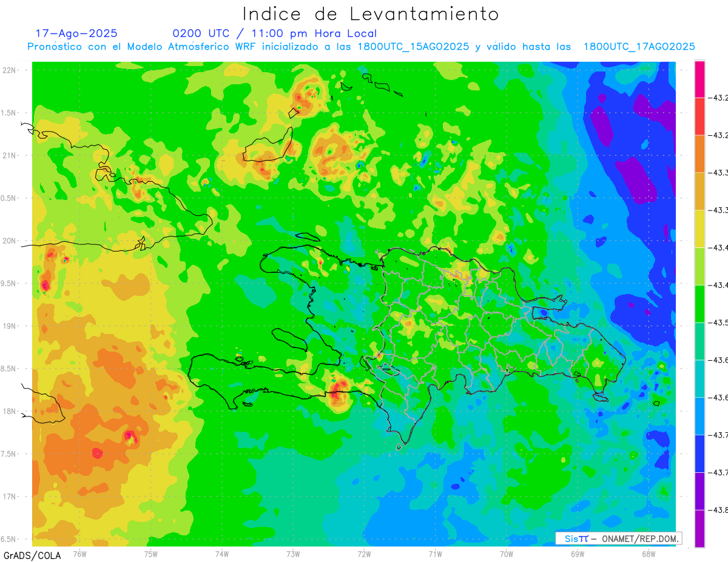Pick the dark blue swatch in the color scale
The height and width of the screenshot is (562, 728).
699,453
